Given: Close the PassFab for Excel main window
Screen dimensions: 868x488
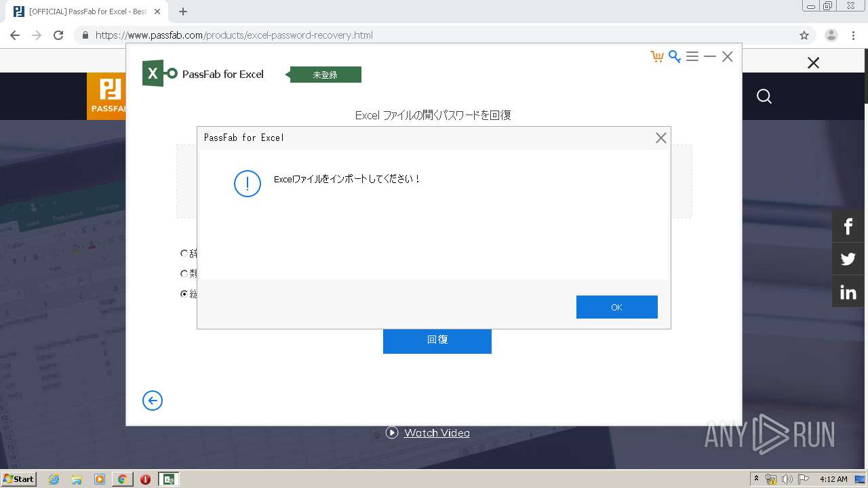Looking at the screenshot, I should coord(727,57).
